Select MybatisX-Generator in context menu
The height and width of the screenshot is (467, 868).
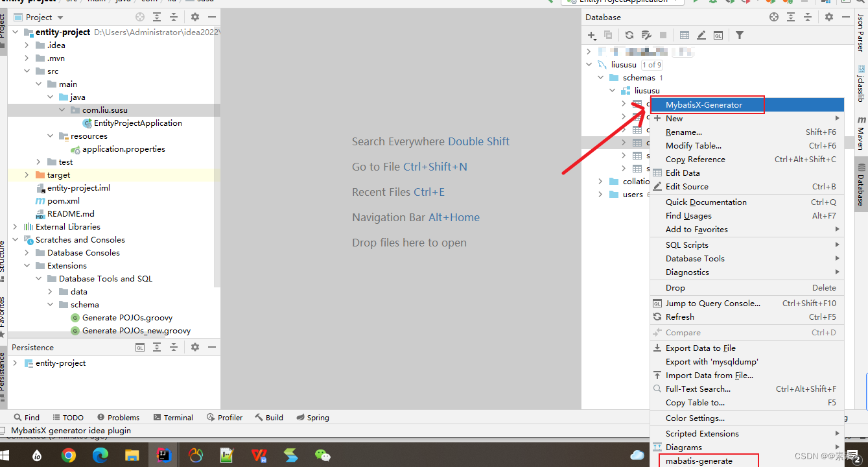(x=747, y=105)
